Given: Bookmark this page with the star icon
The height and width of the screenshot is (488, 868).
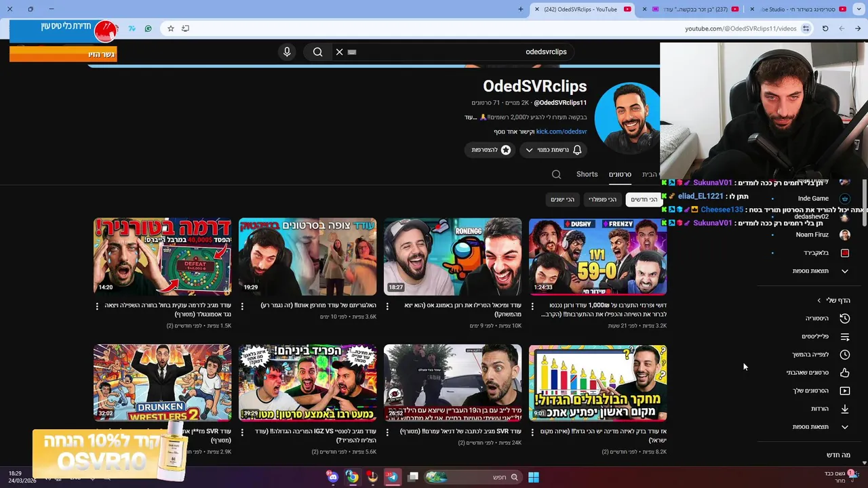Looking at the screenshot, I should (171, 28).
